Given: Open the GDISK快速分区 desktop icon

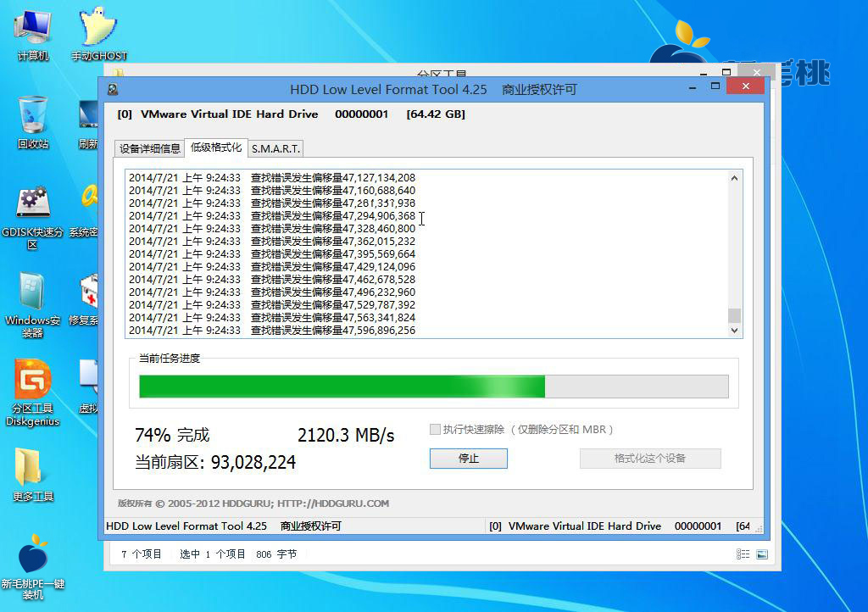Looking at the screenshot, I should [33, 218].
